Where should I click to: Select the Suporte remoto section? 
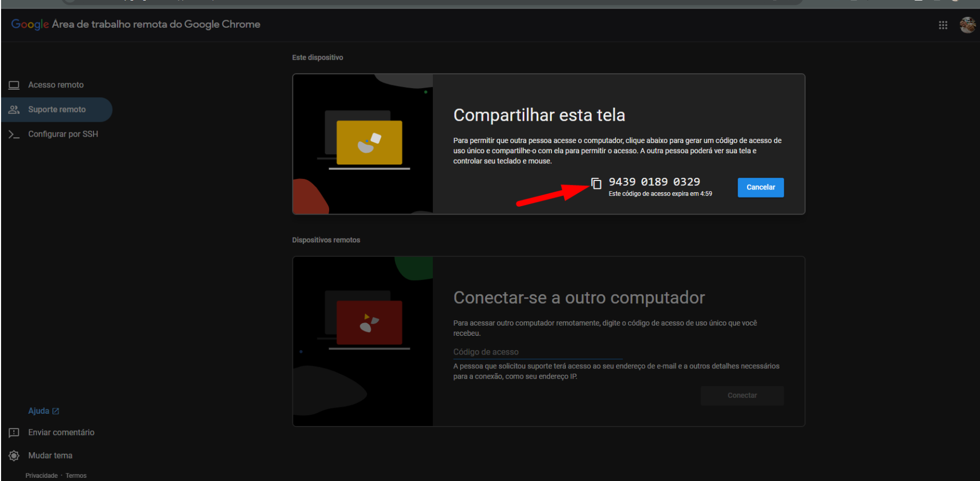coord(56,109)
